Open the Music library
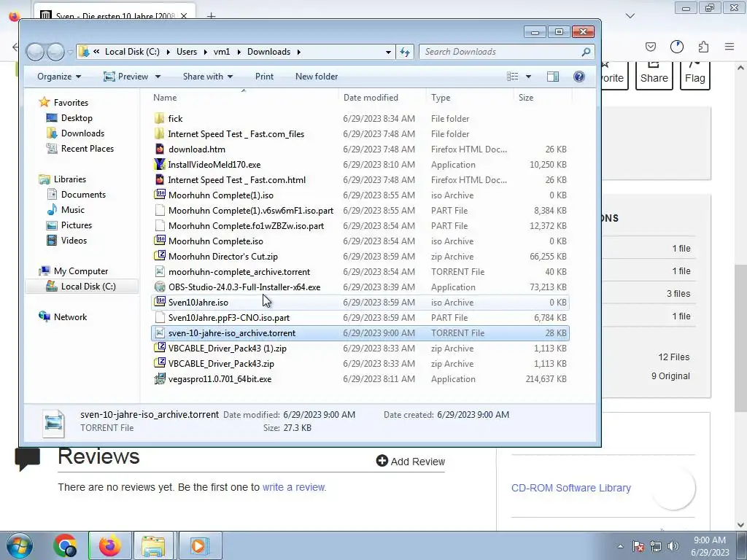This screenshot has width=747, height=560. (72, 209)
